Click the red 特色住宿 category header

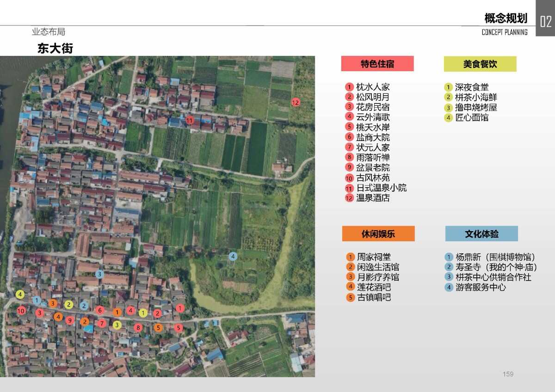pyautogui.click(x=377, y=64)
